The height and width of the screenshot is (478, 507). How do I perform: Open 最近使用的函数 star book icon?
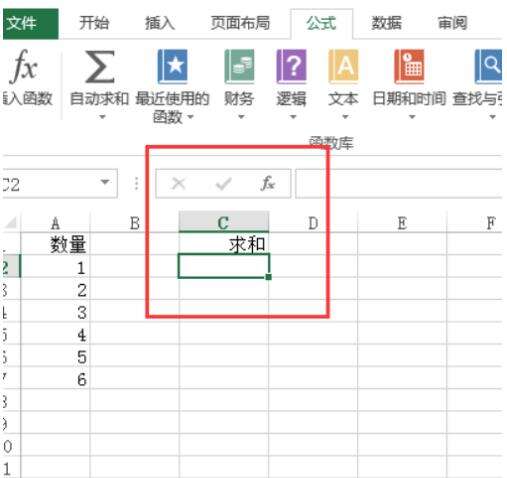click(x=172, y=67)
